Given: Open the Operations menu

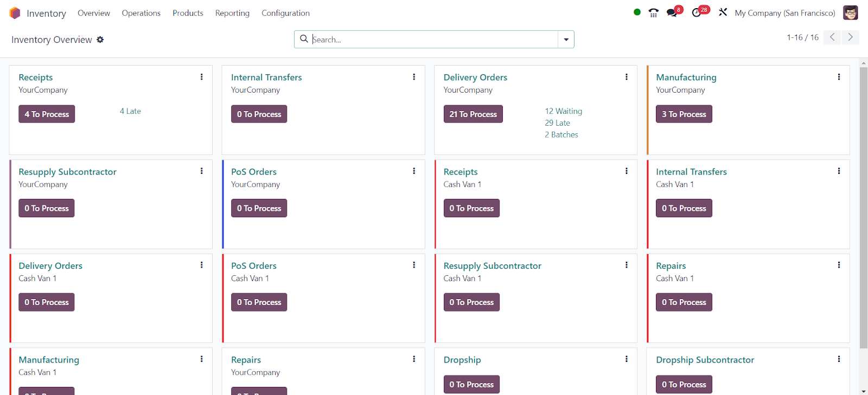Looking at the screenshot, I should coord(141,13).
